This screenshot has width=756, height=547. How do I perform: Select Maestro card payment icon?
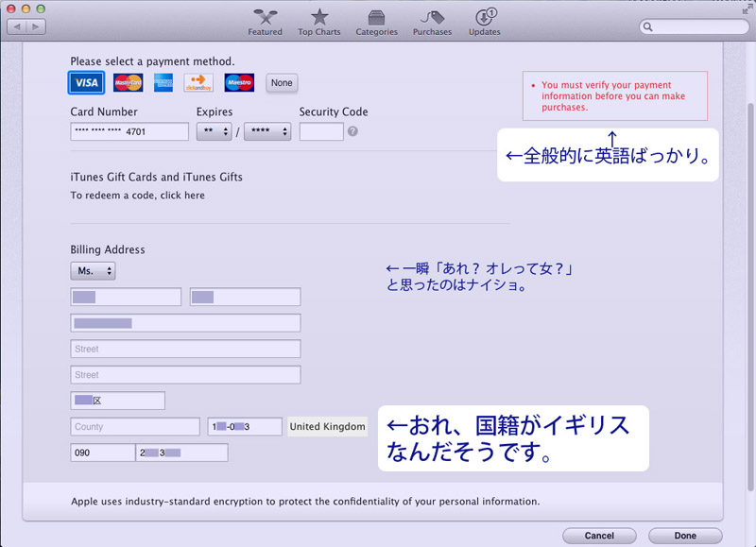tap(239, 83)
